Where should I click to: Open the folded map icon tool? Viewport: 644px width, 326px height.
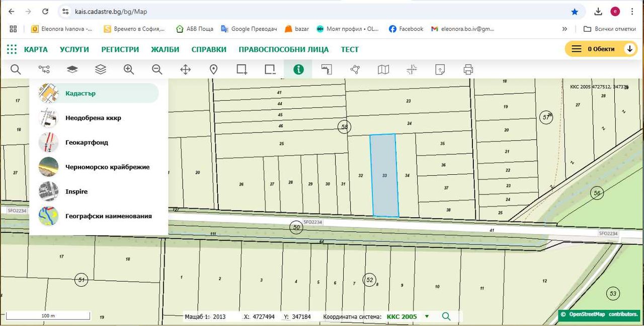(x=383, y=70)
